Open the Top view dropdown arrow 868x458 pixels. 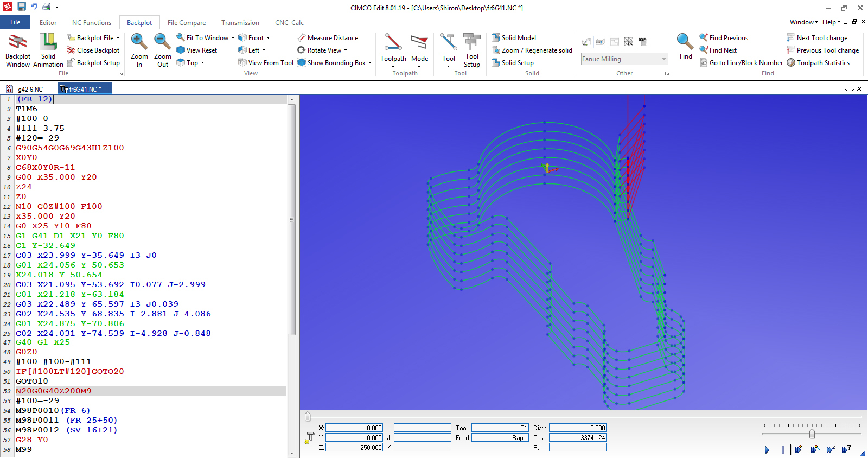pos(203,62)
